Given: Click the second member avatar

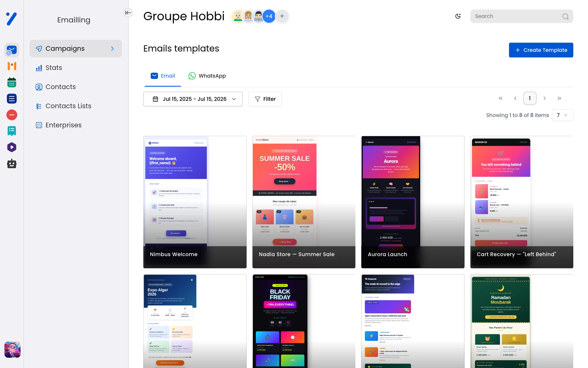Looking at the screenshot, I should 248,16.
